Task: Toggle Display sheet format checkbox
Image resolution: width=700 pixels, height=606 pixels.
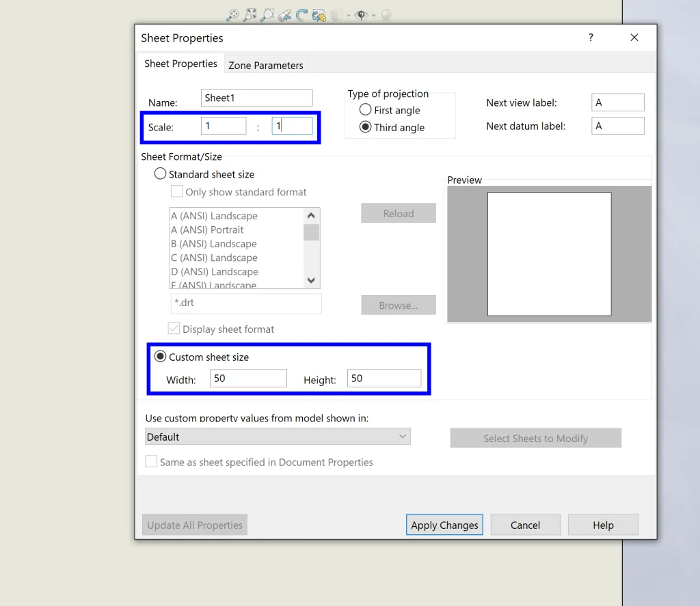Action: pos(174,329)
